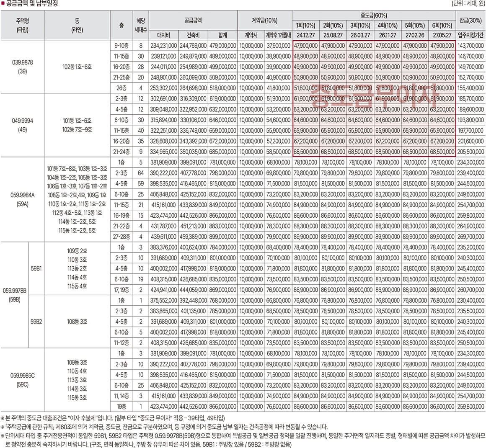The width and height of the screenshot is (486, 448).
Task: Select the '건축비' subheader
Action: [193, 35]
